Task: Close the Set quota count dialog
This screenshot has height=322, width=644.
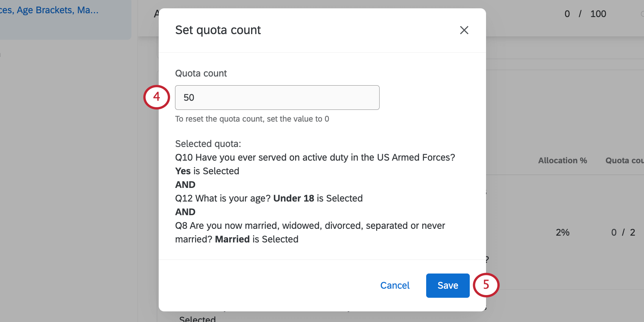Action: [464, 30]
